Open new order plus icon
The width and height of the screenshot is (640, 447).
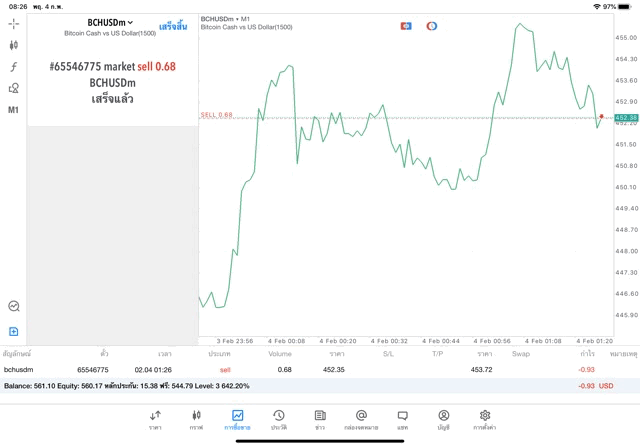click(x=13, y=331)
